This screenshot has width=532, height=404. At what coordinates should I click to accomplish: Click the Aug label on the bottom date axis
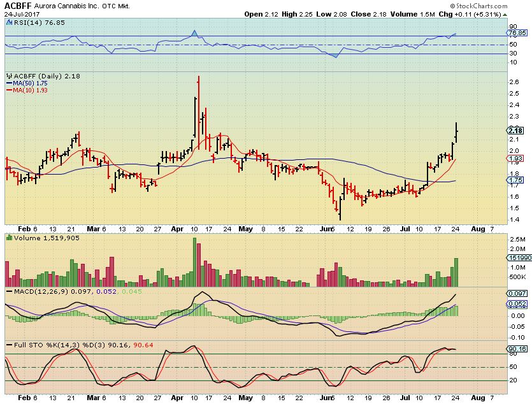(478, 398)
